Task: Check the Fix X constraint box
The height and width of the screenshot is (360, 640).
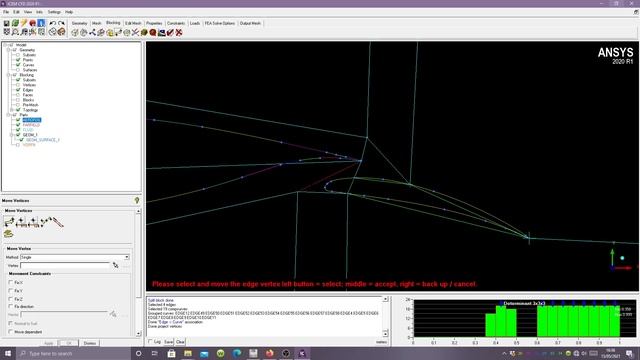Action: [x=11, y=282]
